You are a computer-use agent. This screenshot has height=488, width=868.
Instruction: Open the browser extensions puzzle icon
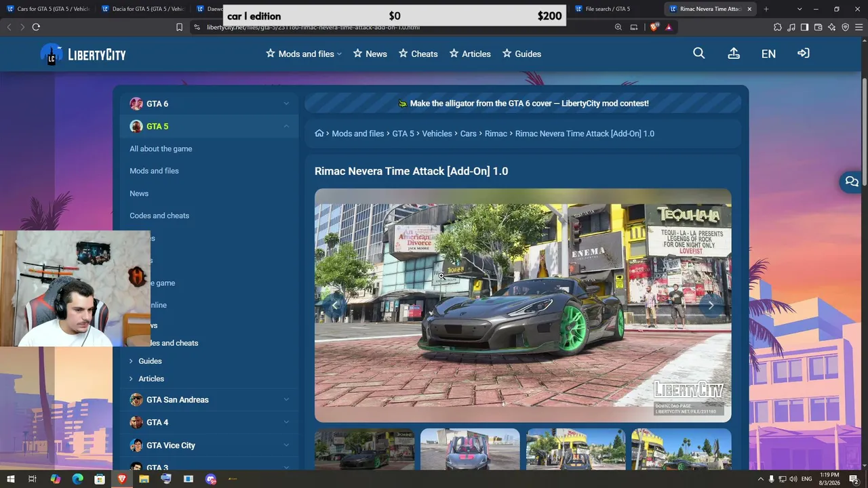click(x=778, y=27)
